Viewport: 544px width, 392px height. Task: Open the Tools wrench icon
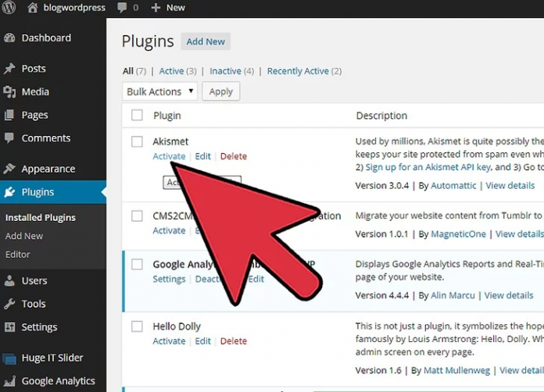9,304
